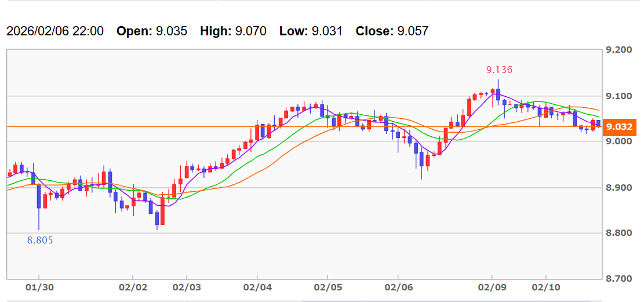Click the 8.700 price axis label
Viewport: 644px width, 302px height.
click(x=618, y=279)
